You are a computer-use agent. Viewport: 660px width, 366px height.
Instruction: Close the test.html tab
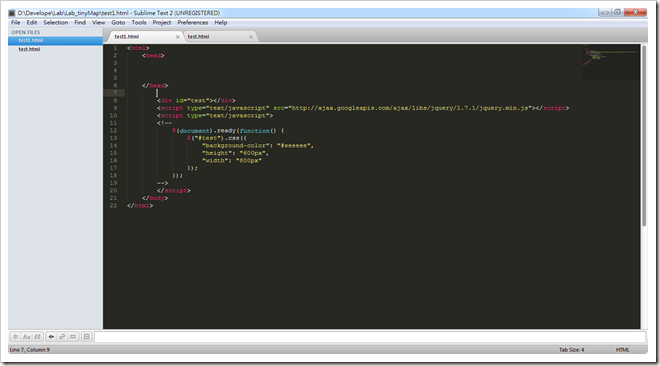click(251, 37)
